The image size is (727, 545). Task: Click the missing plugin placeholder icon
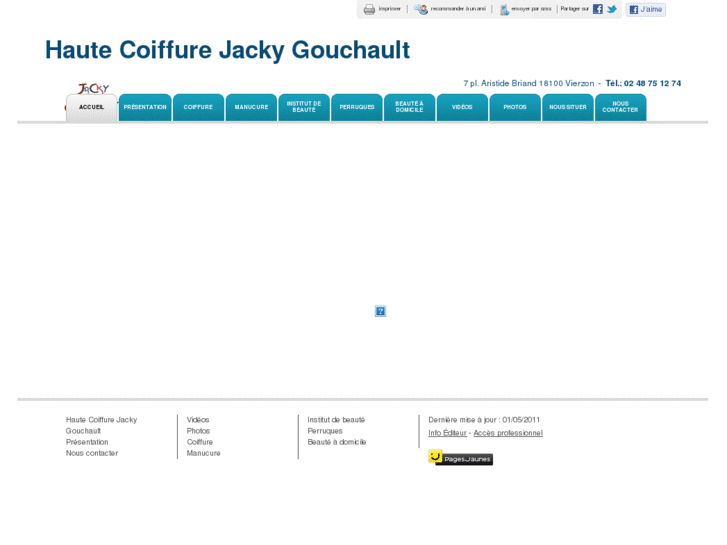click(x=380, y=311)
